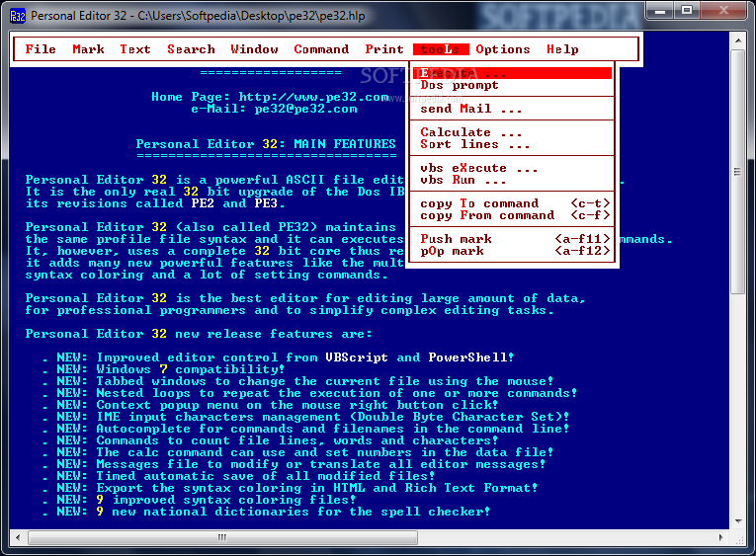Select copy To command entry
This screenshot has width=756, height=556.
[512, 203]
